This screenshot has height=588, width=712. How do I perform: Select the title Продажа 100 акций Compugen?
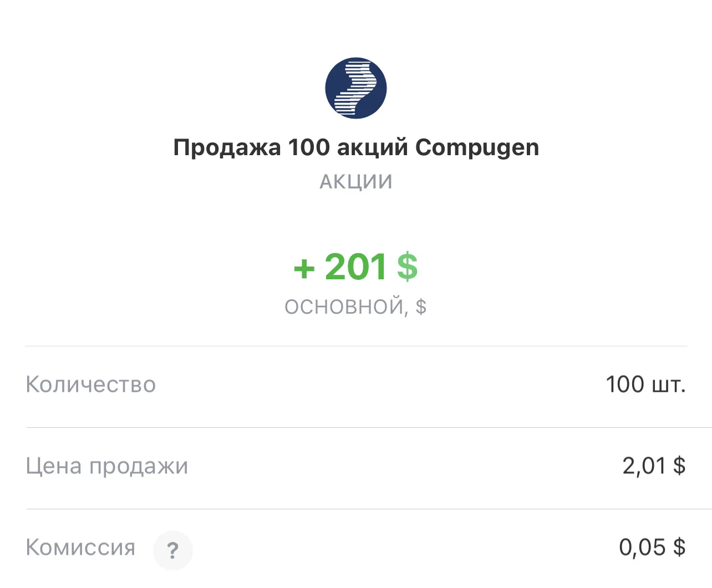point(356,148)
